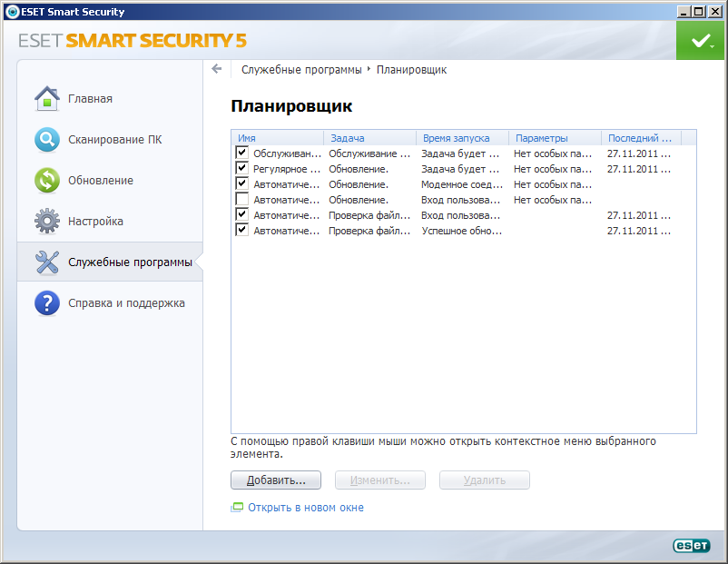Click the back arrow in breadcrumb
The image size is (728, 564).
point(216,69)
